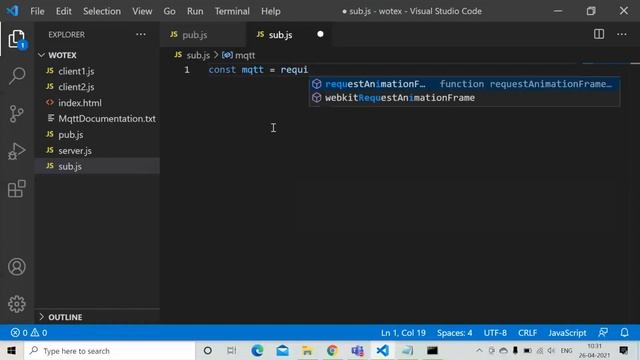Open the editor More Actions ellipsis
Image resolution: width=640 pixels, height=360 pixels.
pyautogui.click(x=622, y=34)
